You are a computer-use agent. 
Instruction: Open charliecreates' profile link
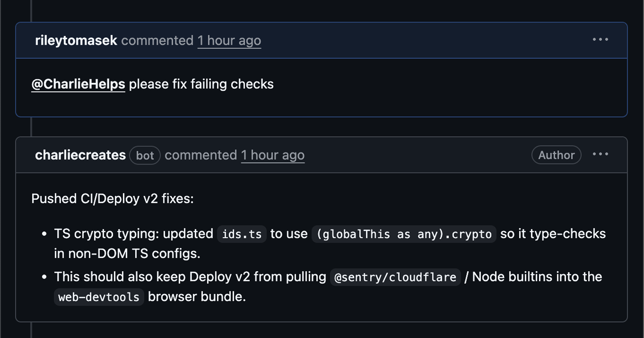(x=80, y=155)
